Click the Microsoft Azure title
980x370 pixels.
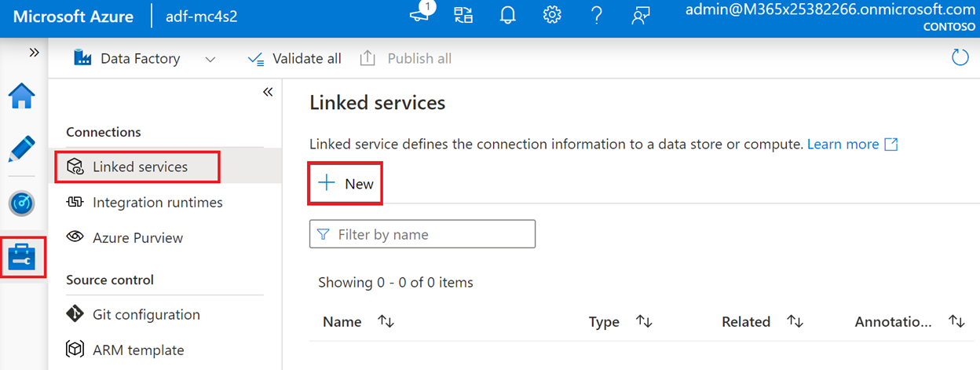pos(73,16)
